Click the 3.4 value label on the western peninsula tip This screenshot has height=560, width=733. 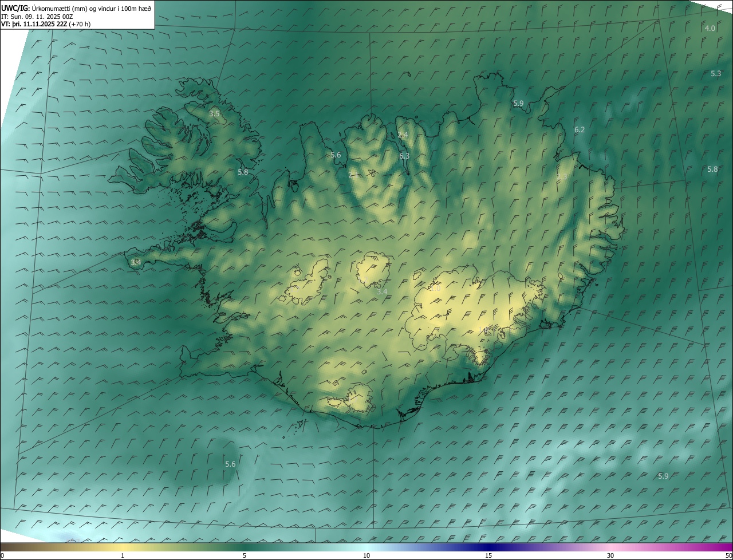click(136, 262)
